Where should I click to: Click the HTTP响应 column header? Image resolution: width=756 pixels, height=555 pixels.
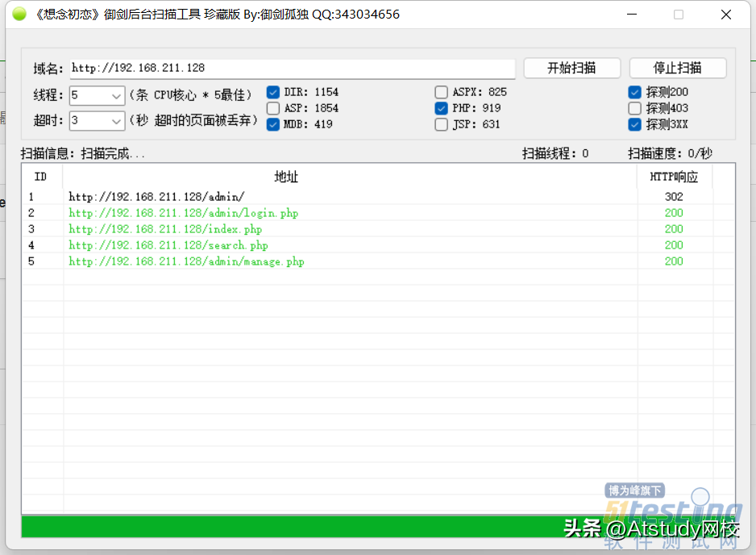[x=674, y=177]
